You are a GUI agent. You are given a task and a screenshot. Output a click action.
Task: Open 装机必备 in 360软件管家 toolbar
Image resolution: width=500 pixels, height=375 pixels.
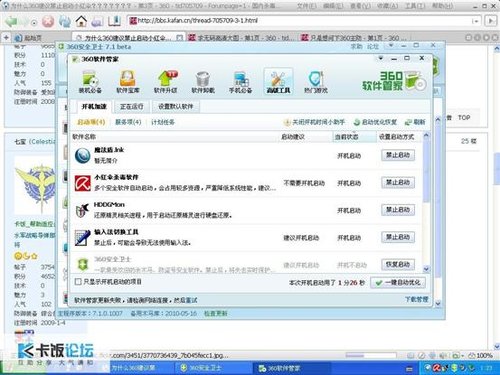pos(90,82)
